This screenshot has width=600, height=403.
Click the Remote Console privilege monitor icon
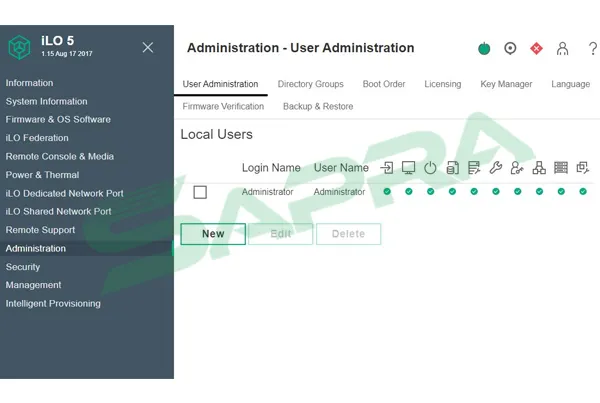408,168
